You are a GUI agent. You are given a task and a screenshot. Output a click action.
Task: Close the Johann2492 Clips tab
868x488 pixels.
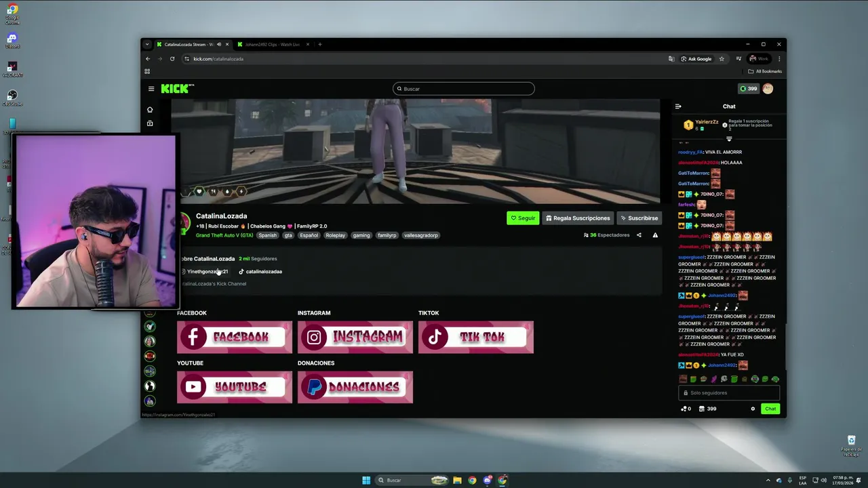[308, 45]
